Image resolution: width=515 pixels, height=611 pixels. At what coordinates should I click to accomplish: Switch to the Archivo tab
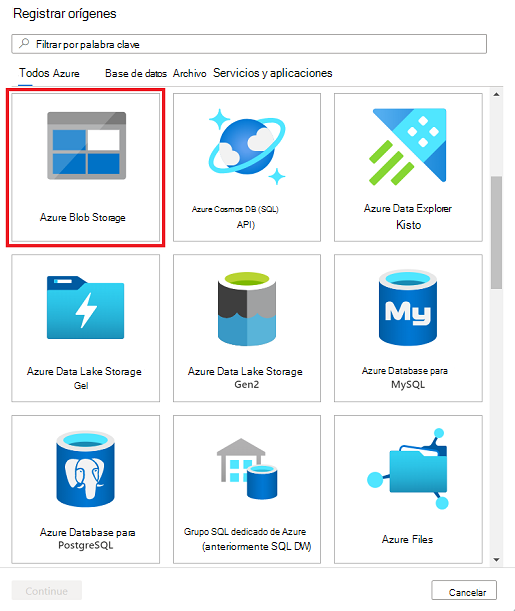click(190, 73)
